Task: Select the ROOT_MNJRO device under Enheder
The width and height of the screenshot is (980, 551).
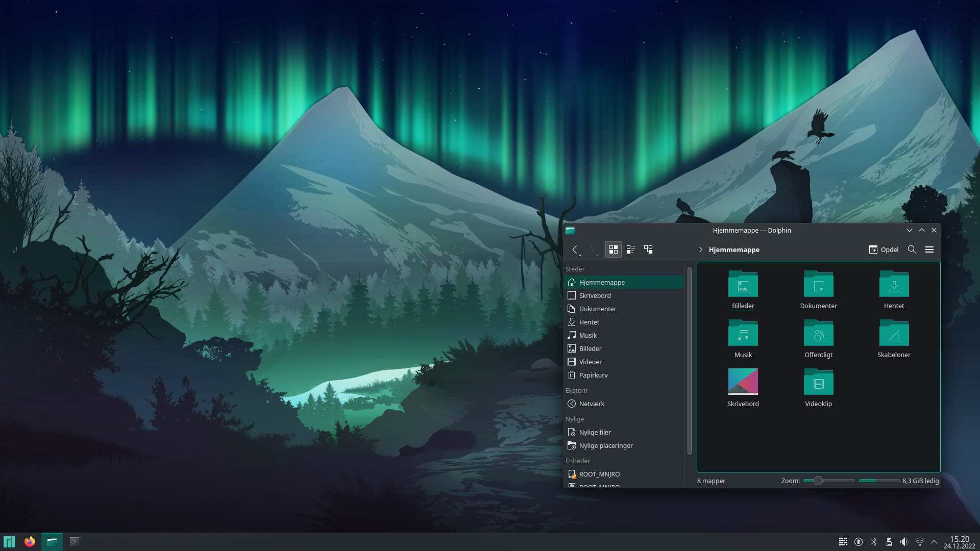Action: click(599, 474)
